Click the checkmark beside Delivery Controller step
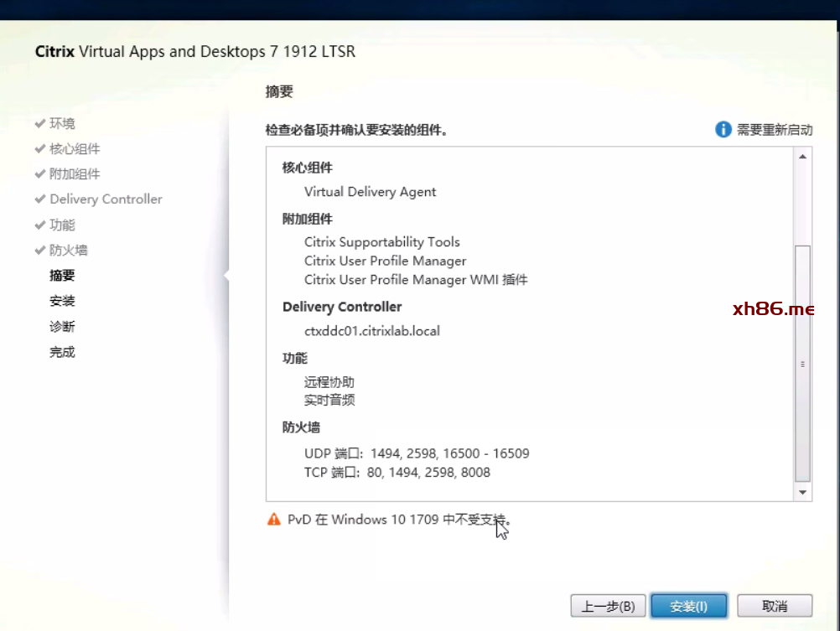 click(x=39, y=199)
